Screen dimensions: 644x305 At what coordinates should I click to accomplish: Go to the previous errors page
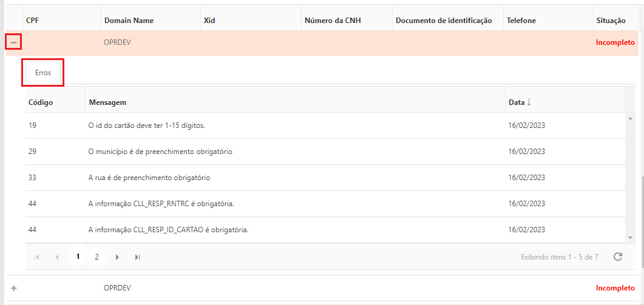(57, 257)
